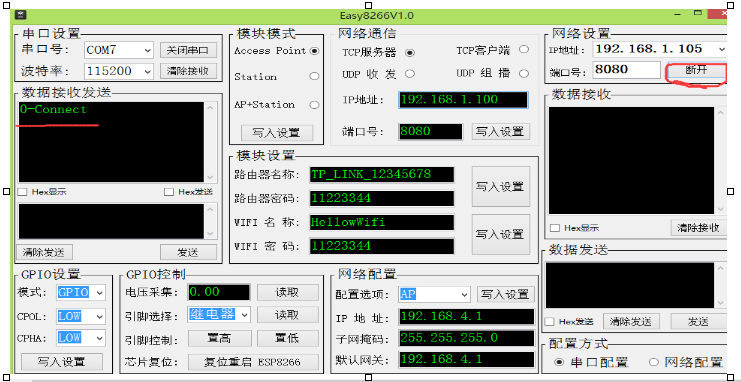
Task: Click the WIFI 名称 field HellowWifi
Action: point(382,222)
